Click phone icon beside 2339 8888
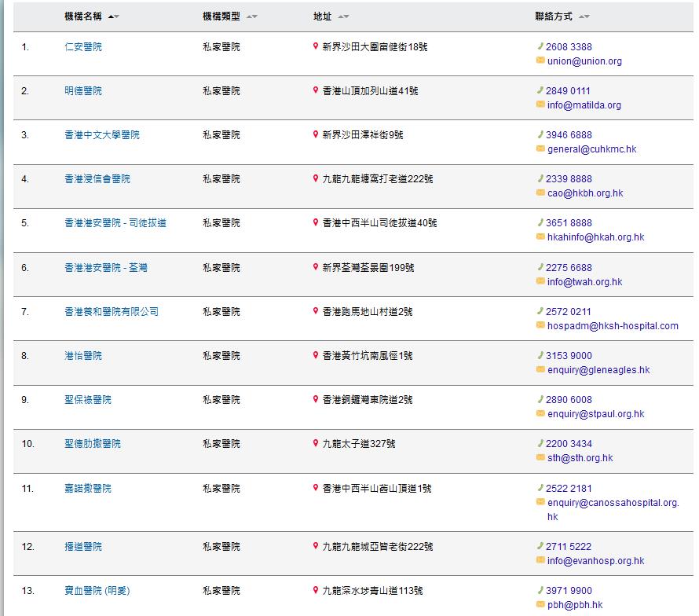 point(540,178)
